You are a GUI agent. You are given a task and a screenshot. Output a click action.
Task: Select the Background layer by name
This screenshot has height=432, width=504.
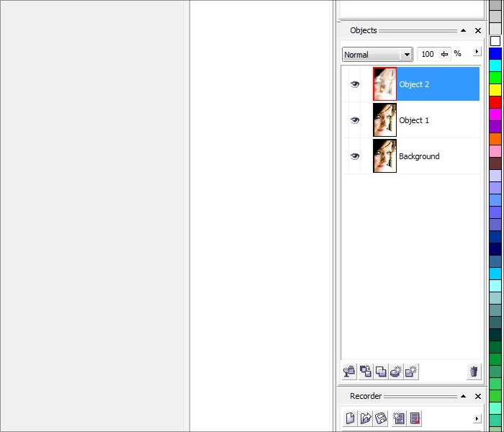pyautogui.click(x=419, y=156)
